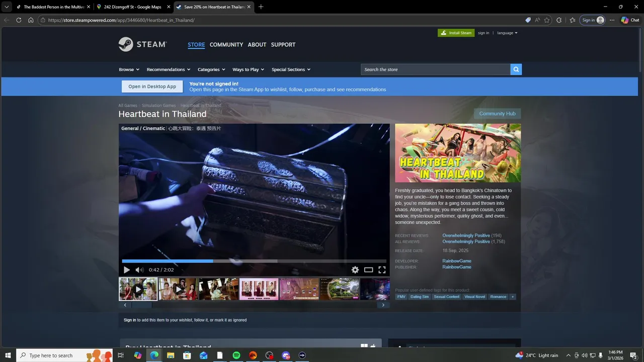Open the notification center icon
Image resolution: width=644 pixels, height=362 pixels.
[x=633, y=355]
